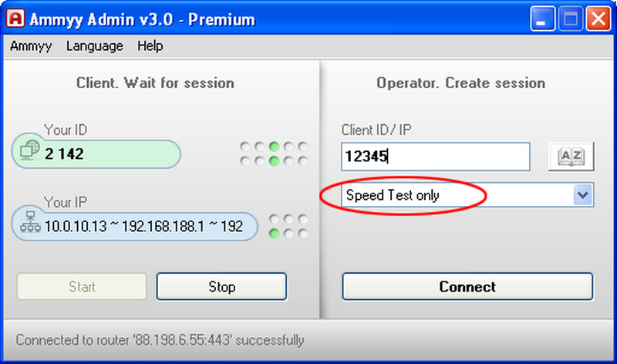The width and height of the screenshot is (617, 364).
Task: Open the Ammyy menu
Action: pos(31,46)
